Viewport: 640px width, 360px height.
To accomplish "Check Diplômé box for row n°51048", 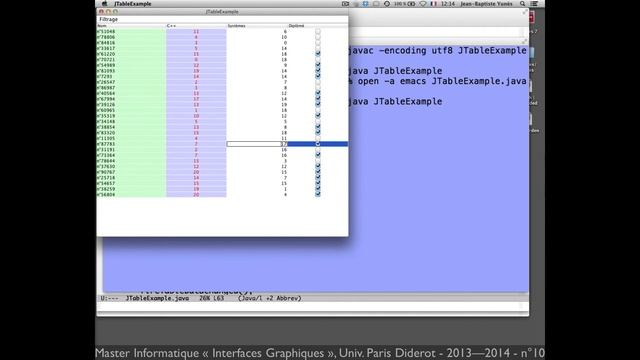I will click(318, 31).
